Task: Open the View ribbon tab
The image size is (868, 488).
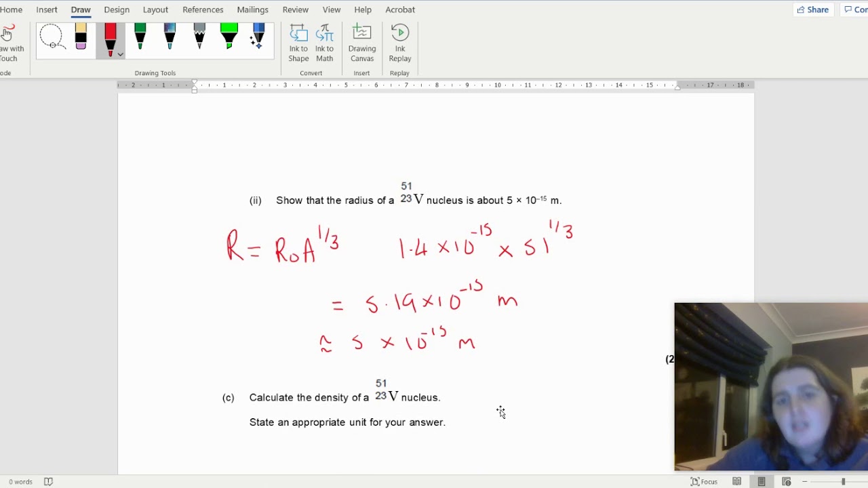Action: point(332,9)
